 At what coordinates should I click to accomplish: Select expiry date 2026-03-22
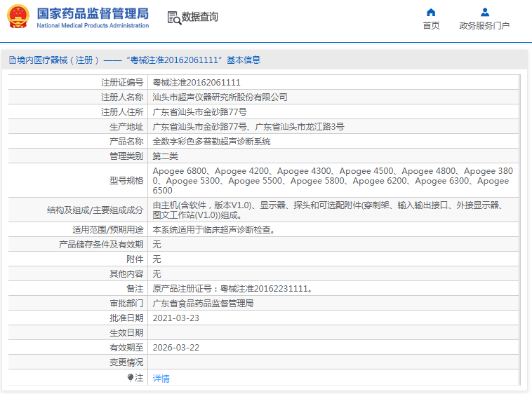(x=175, y=348)
